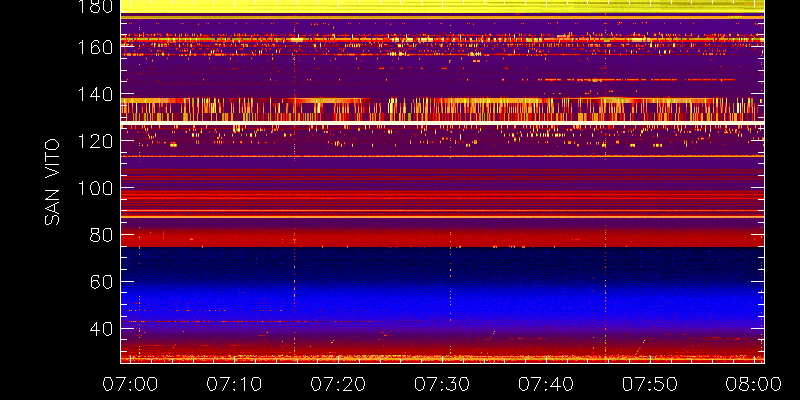Click the 140 frequency axis label
This screenshot has width=800, height=400.
(94, 94)
